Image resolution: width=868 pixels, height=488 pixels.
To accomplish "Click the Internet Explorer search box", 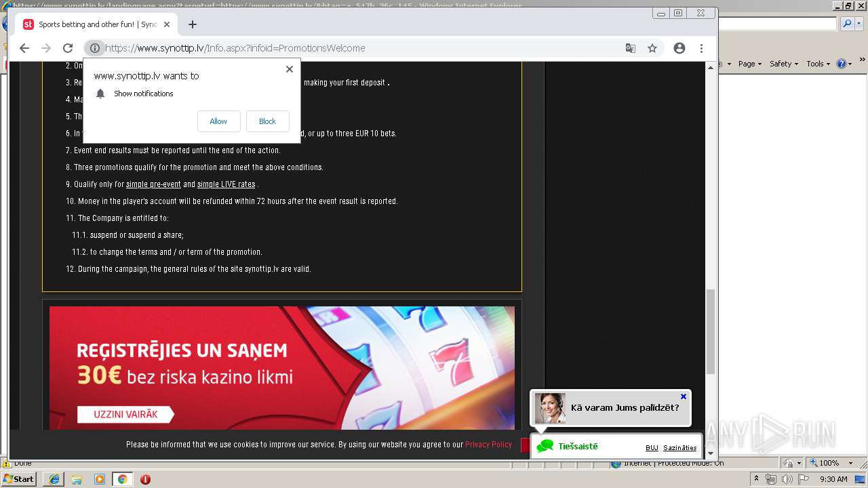I will coord(778,24).
